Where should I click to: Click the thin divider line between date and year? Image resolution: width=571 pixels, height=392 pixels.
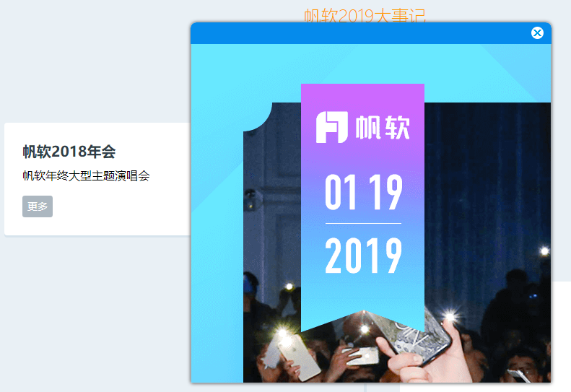[363, 223]
